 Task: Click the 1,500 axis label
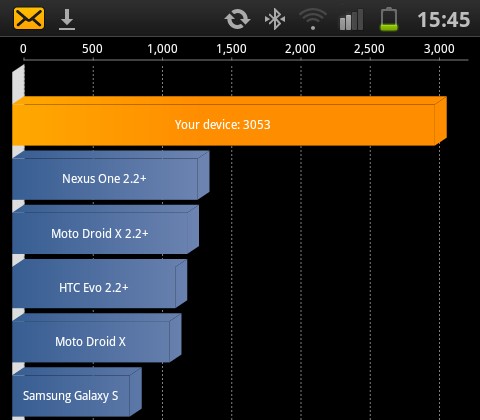point(231,49)
